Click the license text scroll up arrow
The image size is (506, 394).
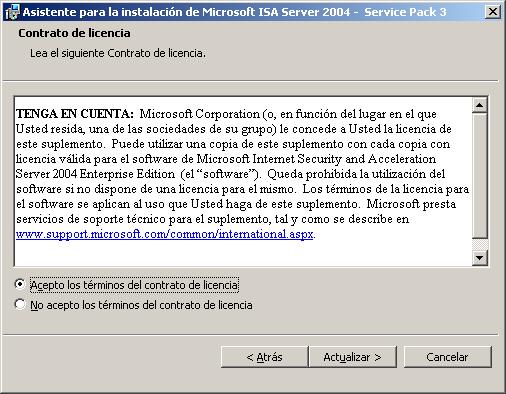click(480, 106)
